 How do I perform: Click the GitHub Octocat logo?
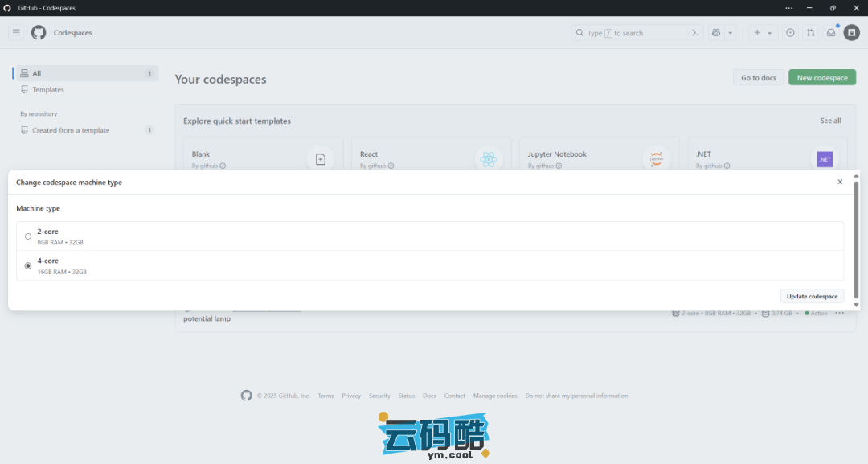39,33
